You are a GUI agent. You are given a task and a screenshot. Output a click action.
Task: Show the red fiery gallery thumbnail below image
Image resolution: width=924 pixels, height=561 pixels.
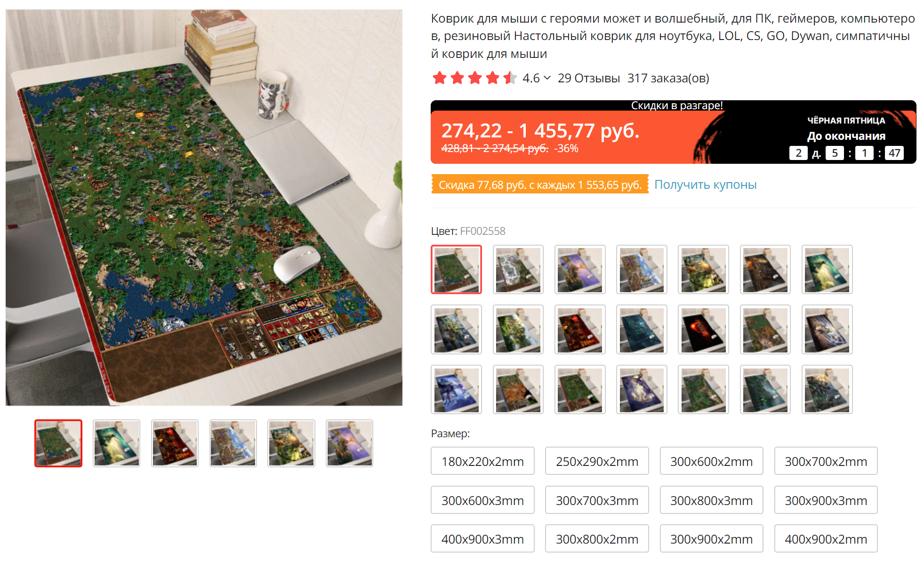click(175, 443)
